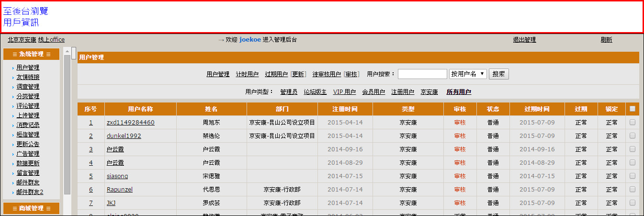Tick the select-all checkbox in table header
Image resolution: width=644 pixels, height=216 pixels.
coord(632,109)
